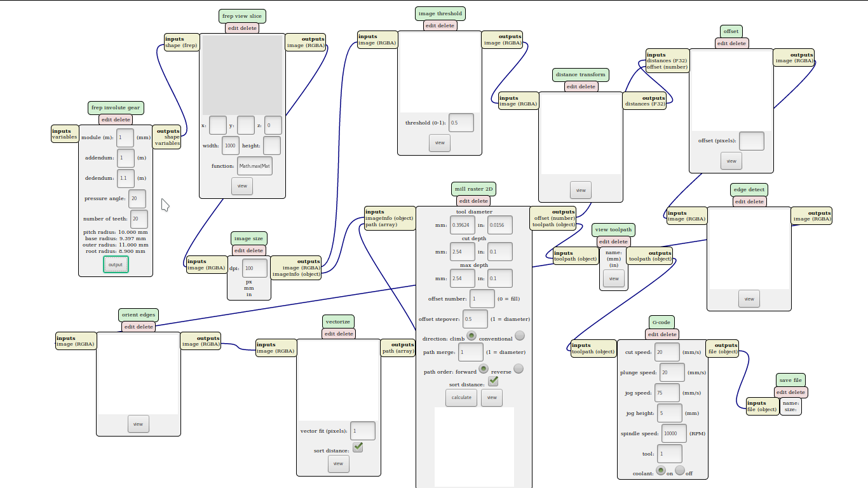Click view button in offset module
The width and height of the screenshot is (868, 488).
[731, 161]
